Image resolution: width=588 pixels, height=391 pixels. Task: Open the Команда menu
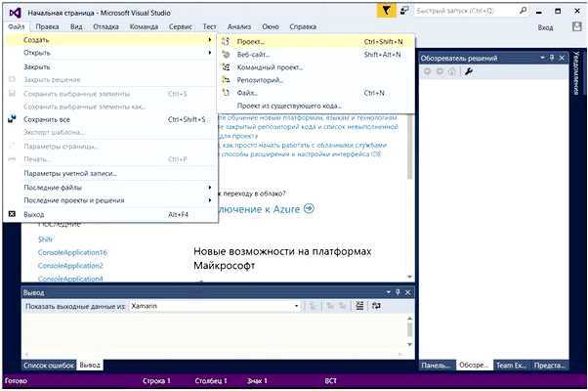pyautogui.click(x=144, y=26)
